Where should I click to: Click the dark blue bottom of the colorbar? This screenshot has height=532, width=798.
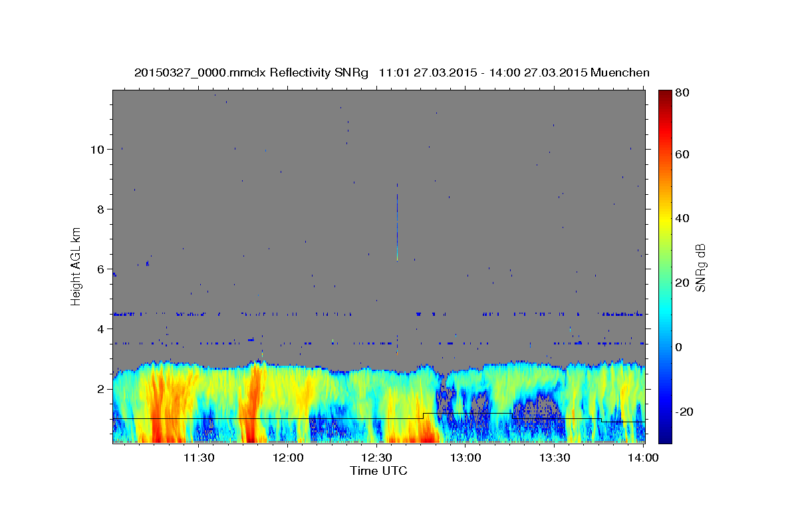pos(665,436)
